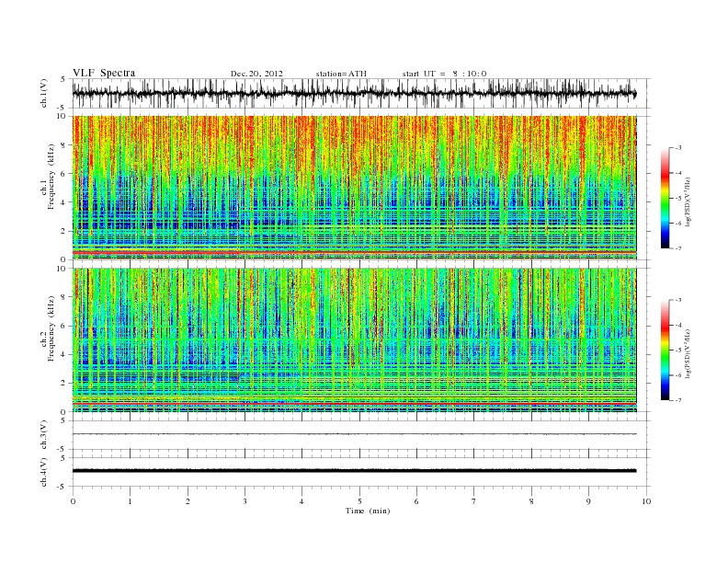
Task: Click the '3' tick on time axis
Action: tap(245, 501)
